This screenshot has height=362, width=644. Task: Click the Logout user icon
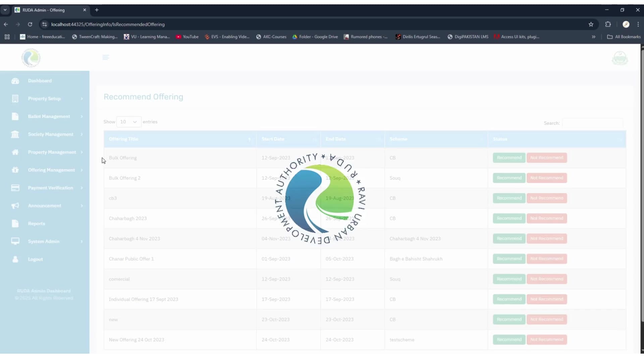coord(15,259)
